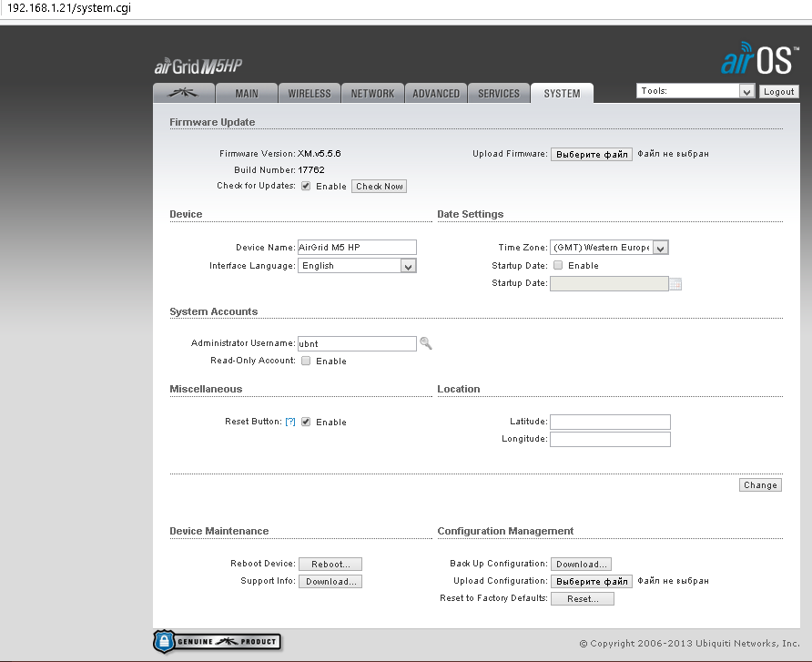Viewport: 812px width, 662px height.
Task: Click the Reboot... button
Action: click(330, 564)
